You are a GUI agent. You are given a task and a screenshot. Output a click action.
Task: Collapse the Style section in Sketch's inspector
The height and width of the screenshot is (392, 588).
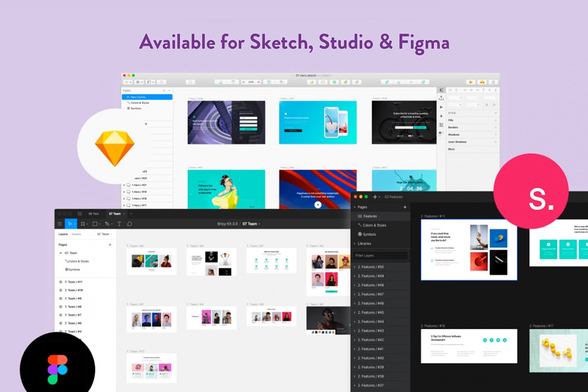(496, 113)
